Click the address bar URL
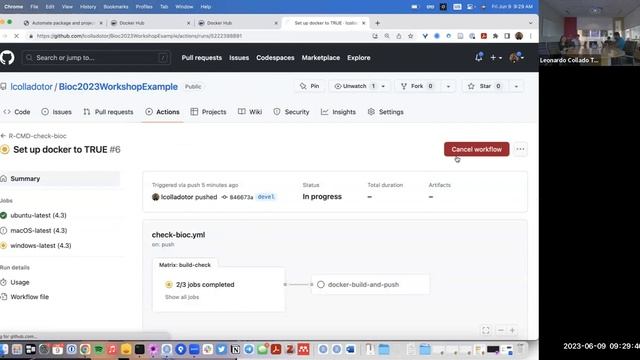This screenshot has width=640, height=360. point(139,36)
